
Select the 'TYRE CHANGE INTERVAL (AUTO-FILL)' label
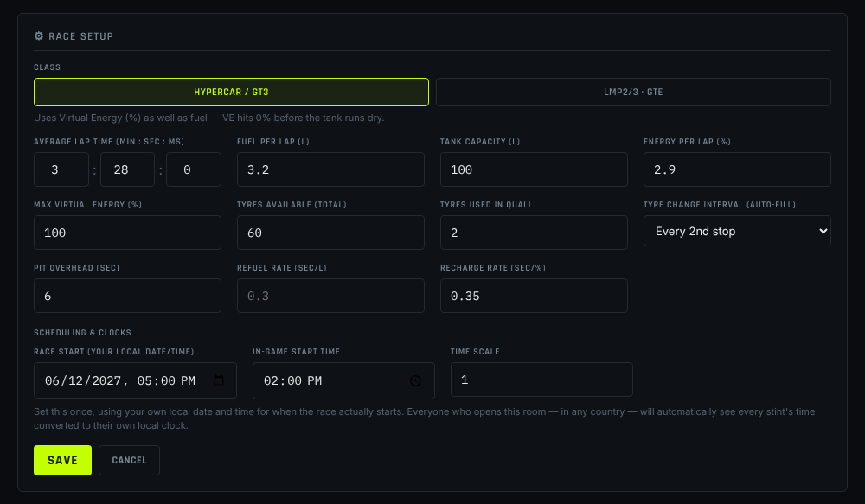click(720, 205)
